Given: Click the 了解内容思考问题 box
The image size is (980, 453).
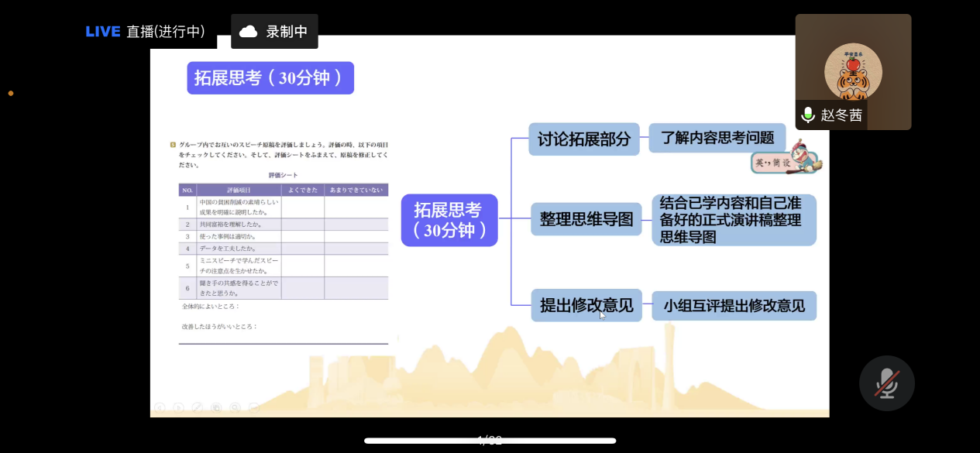Looking at the screenshot, I should (x=717, y=138).
